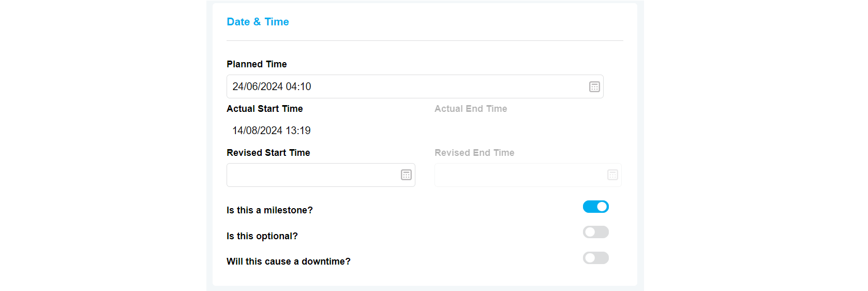Enable the 'Is this optional?' switch
Image resolution: width=868 pixels, height=291 pixels.
595,232
